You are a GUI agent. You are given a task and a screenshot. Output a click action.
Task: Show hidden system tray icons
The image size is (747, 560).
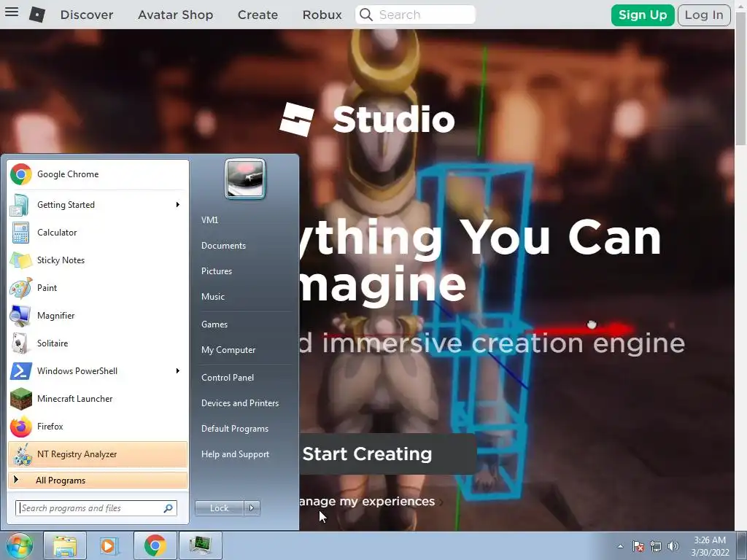(620, 546)
